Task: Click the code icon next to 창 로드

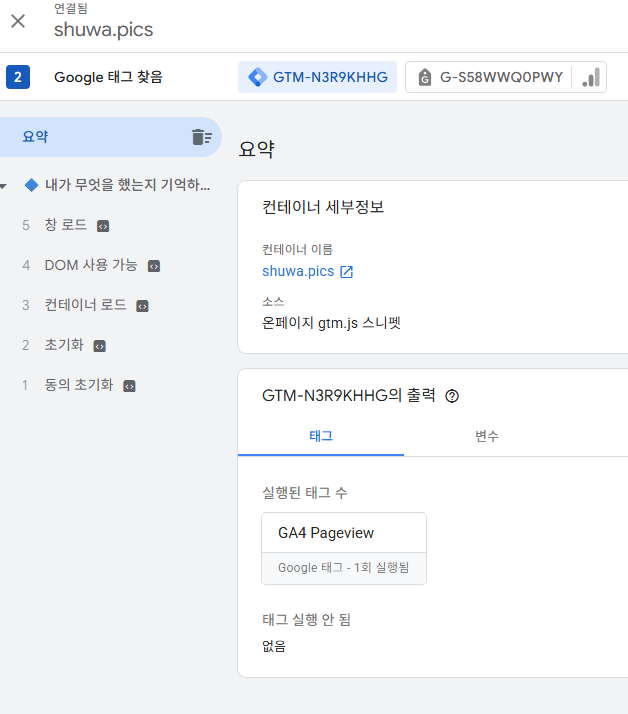Action: (x=103, y=226)
